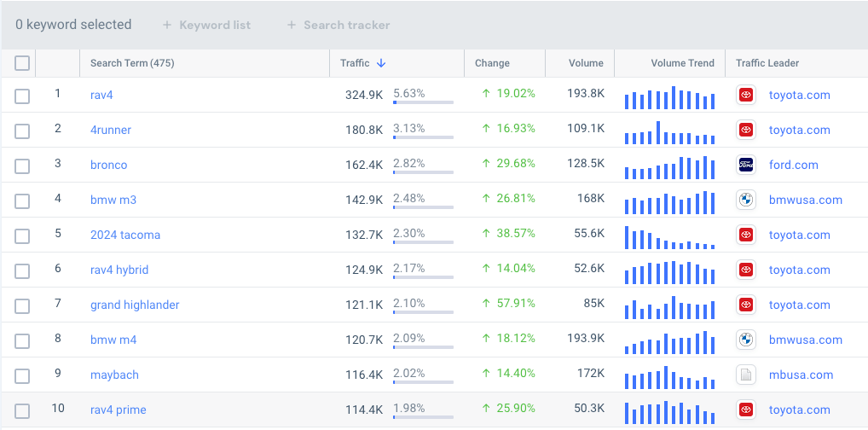Click the volume trend chart for rav4 hybrid

coord(669,271)
